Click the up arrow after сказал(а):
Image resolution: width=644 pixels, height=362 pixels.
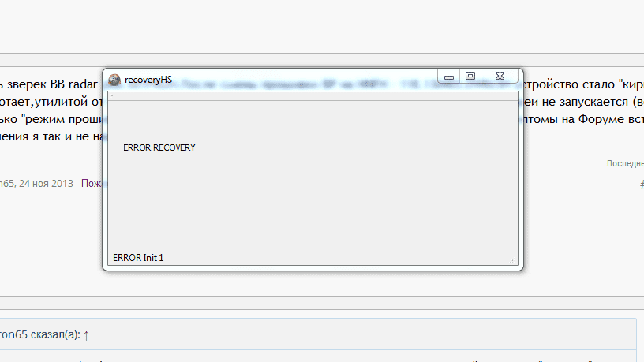[x=86, y=335]
